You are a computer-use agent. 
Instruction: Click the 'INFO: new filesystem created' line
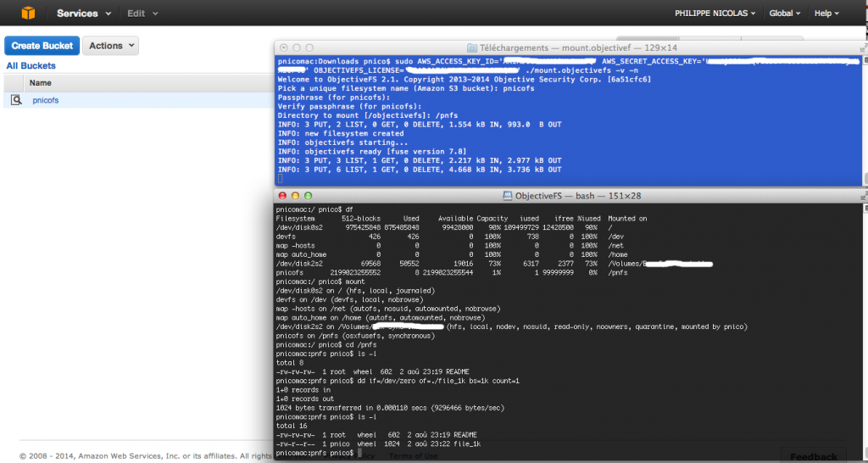click(341, 133)
